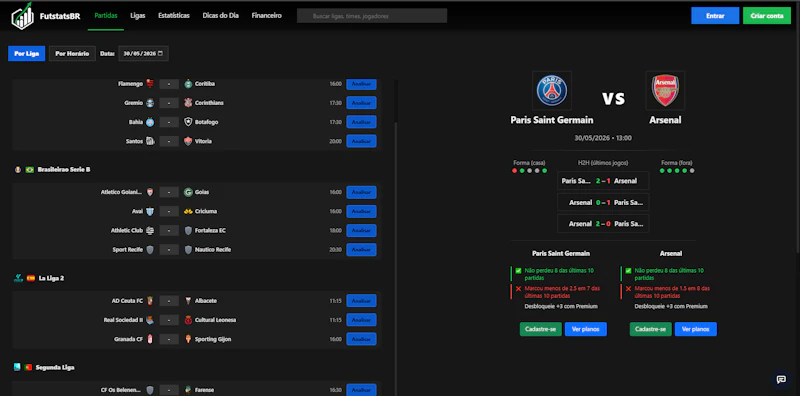This screenshot has width=800, height=396.
Task: Click the Fortaleza EC crest
Action: pyautogui.click(x=188, y=230)
